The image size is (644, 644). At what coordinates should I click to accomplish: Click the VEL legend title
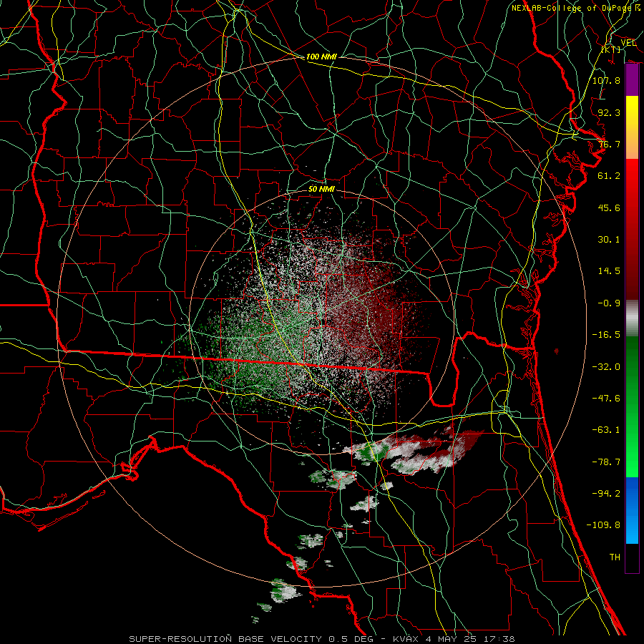tap(628, 43)
